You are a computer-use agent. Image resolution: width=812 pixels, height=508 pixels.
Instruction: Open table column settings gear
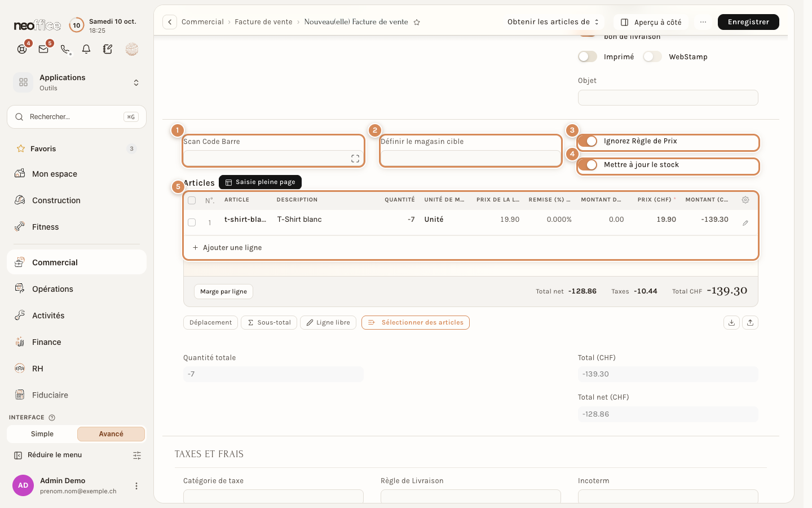pyautogui.click(x=745, y=200)
